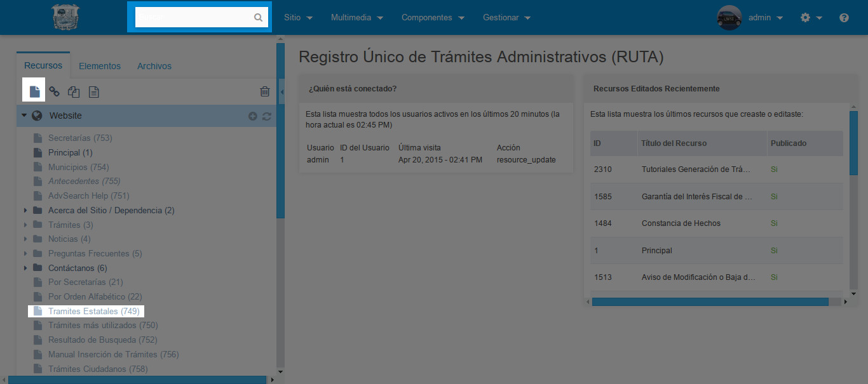Click recent resources scrollbar down arrow
Image resolution: width=868 pixels, height=384 pixels.
(x=853, y=294)
